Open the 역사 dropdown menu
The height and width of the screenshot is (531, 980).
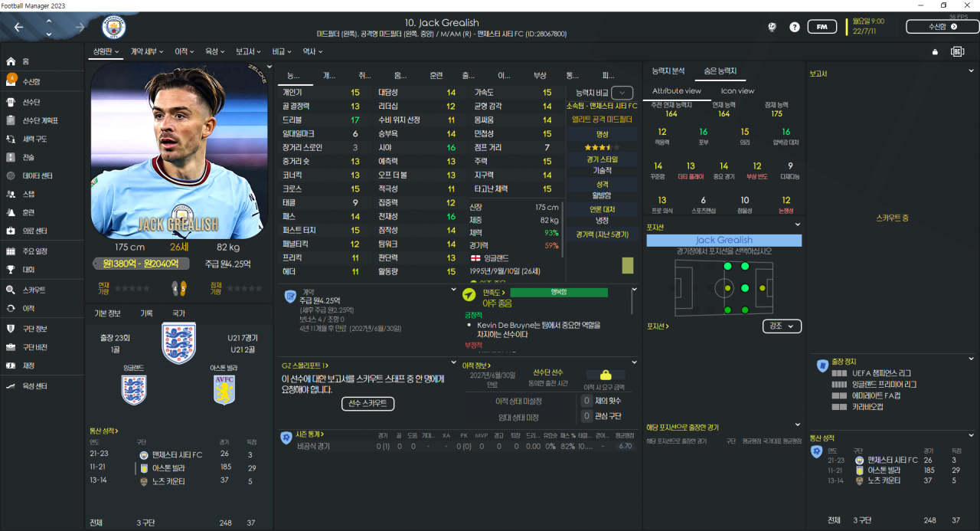312,51
